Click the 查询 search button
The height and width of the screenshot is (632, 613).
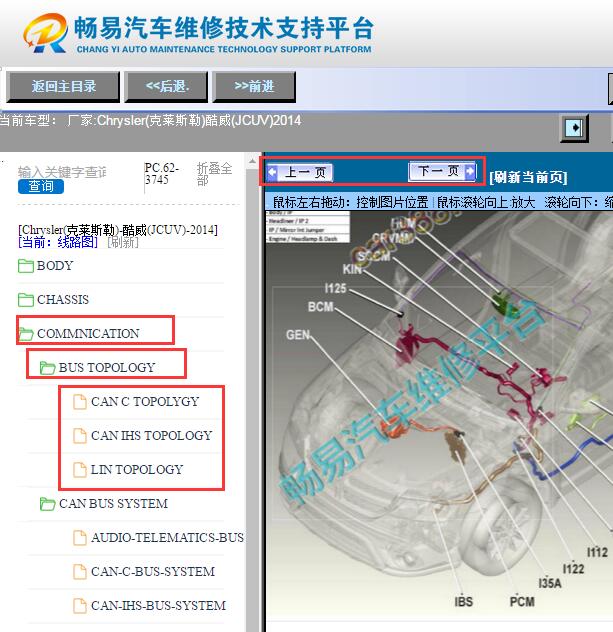(x=41, y=187)
